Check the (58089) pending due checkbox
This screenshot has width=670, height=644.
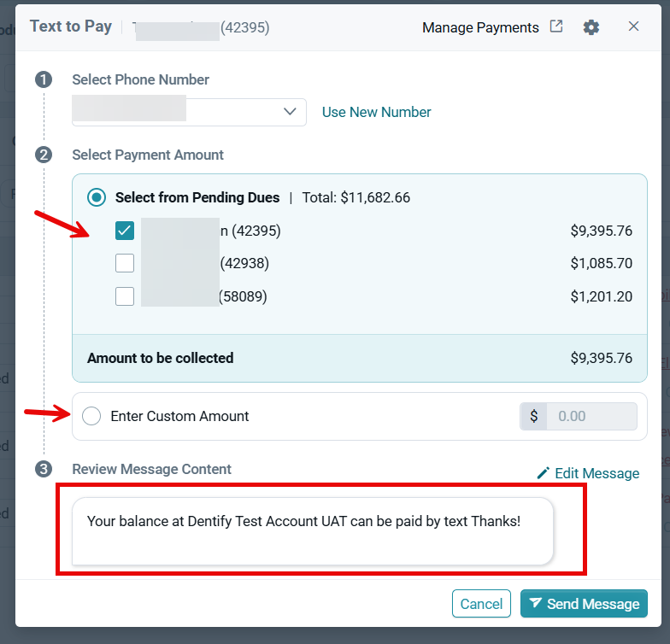pos(125,296)
